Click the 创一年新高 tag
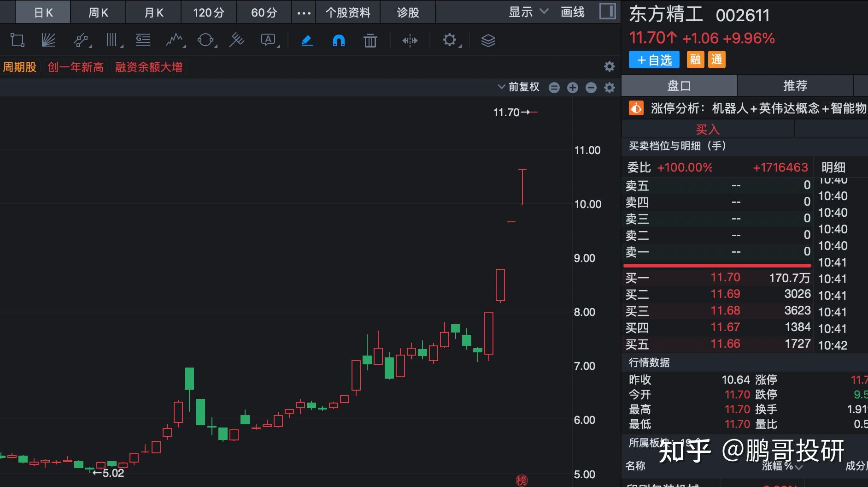868x487 pixels. [75, 67]
